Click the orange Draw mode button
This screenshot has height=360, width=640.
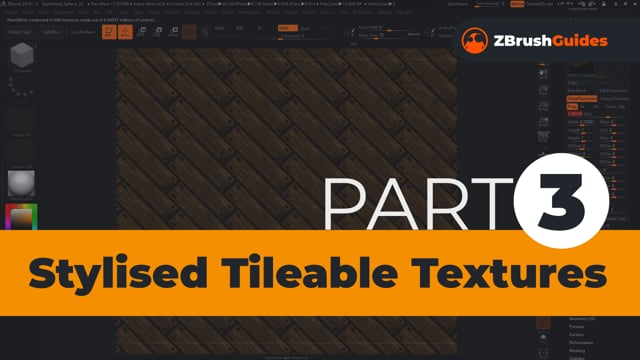(x=125, y=32)
